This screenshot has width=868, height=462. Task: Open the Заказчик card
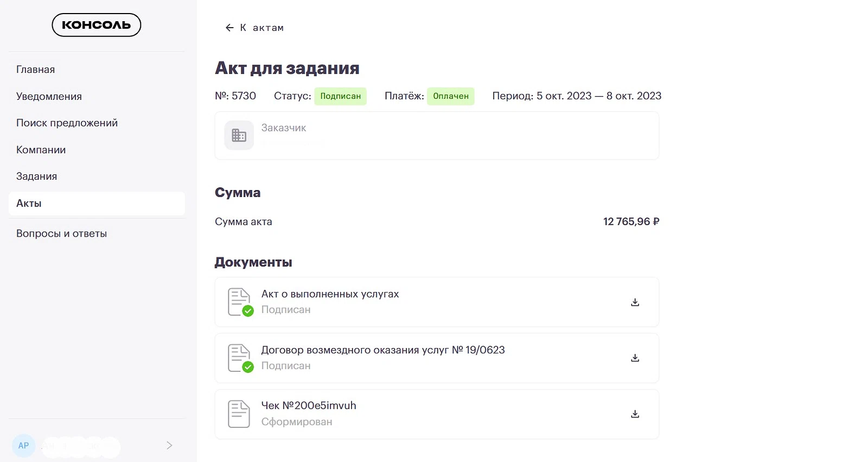coord(437,136)
